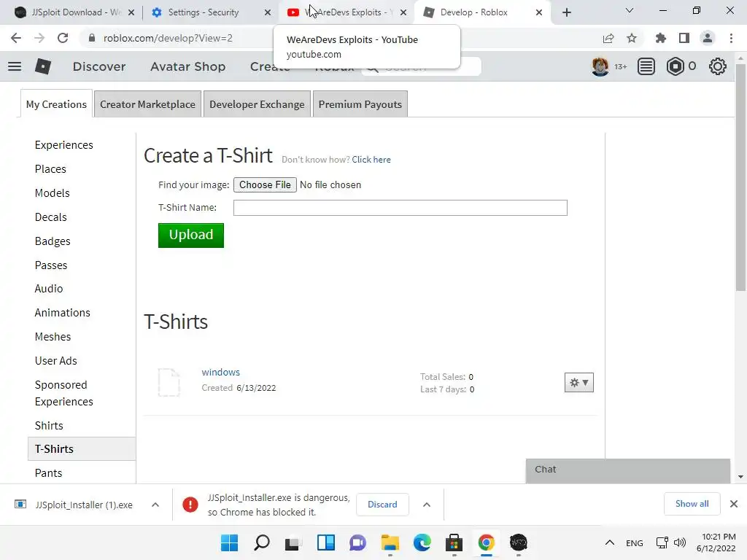Viewport: 747px width, 560px height.
Task: Expand JJSploit_Installer (1).exe download options
Action: (155, 505)
